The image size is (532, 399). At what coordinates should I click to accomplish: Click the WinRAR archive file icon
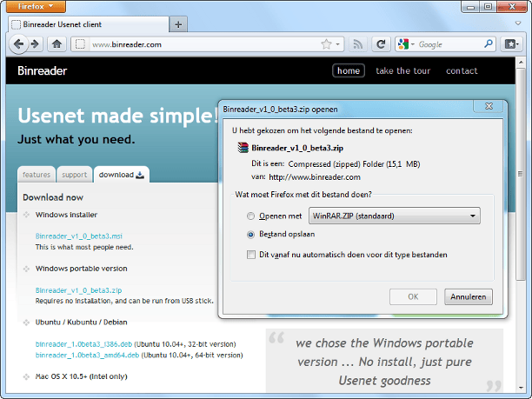243,148
